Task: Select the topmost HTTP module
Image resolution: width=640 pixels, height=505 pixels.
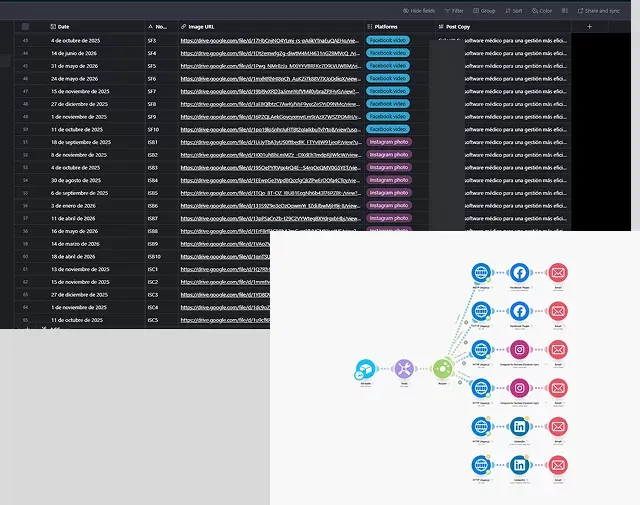Action: pyautogui.click(x=481, y=273)
